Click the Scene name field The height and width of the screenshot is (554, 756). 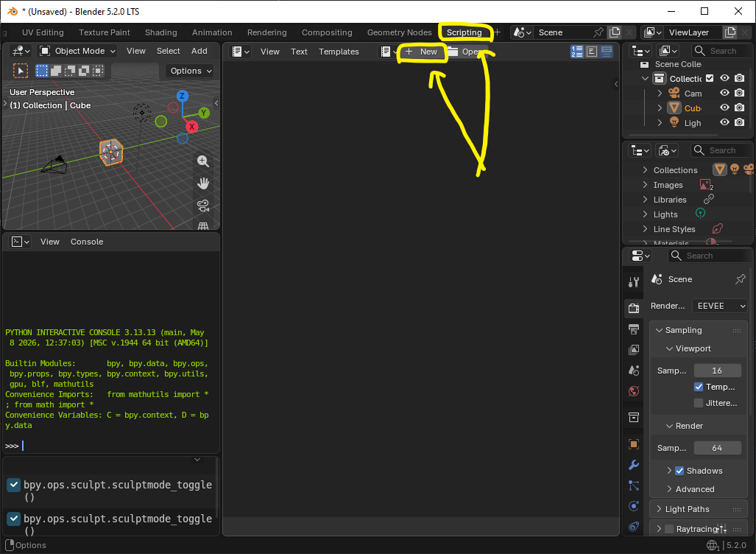pos(563,32)
